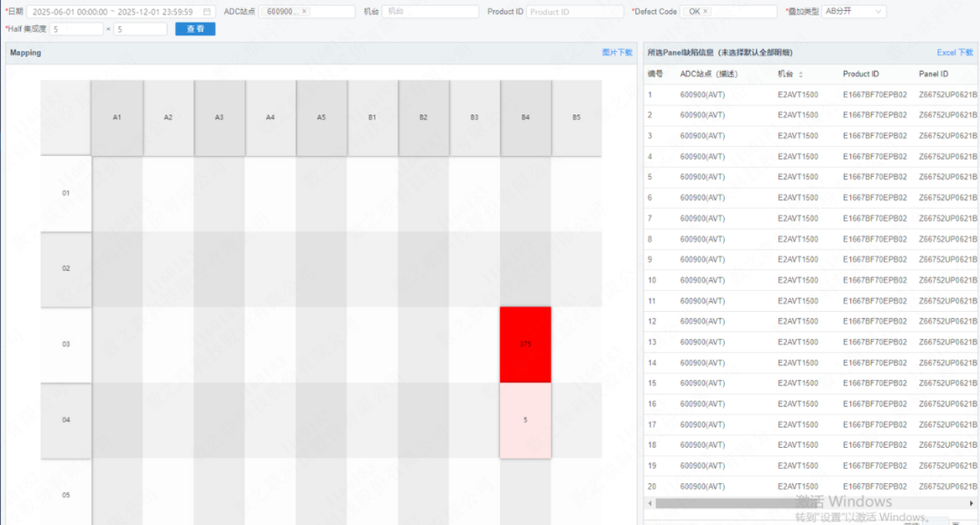Viewport: 980px width, 525px height.
Task: Click the date range field
Action: [x=121, y=11]
